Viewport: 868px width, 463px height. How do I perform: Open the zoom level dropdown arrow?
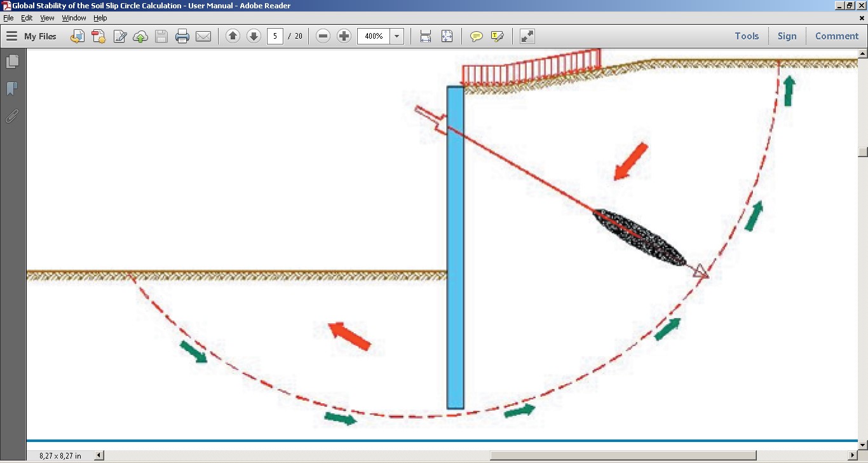click(397, 36)
